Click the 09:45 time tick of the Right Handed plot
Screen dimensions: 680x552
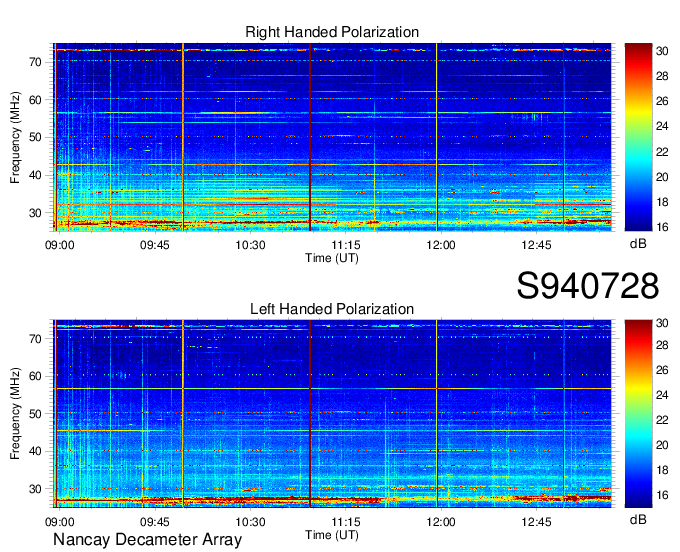pyautogui.click(x=155, y=245)
